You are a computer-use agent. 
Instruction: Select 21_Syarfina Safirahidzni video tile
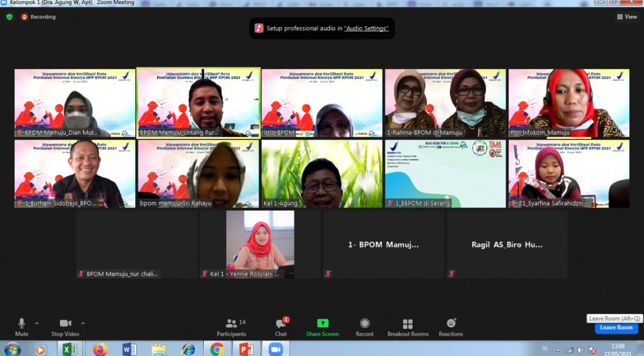[569, 173]
